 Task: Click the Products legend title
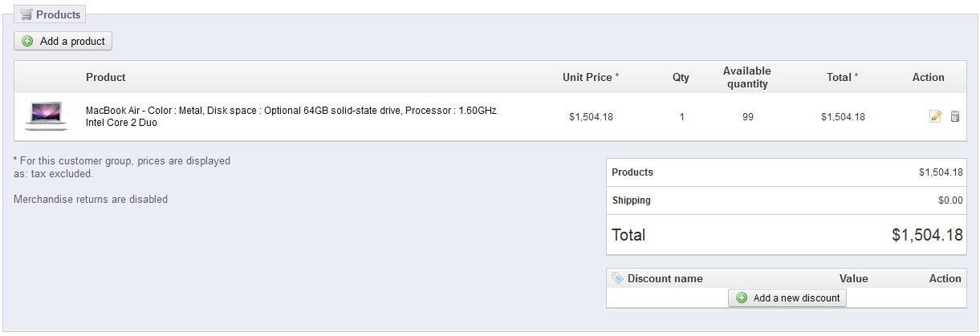coord(58,14)
